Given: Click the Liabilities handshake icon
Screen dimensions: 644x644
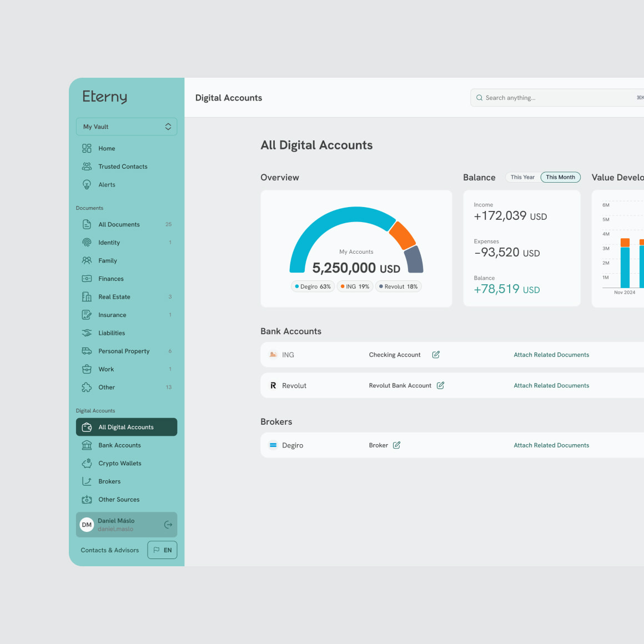Looking at the screenshot, I should (x=87, y=333).
